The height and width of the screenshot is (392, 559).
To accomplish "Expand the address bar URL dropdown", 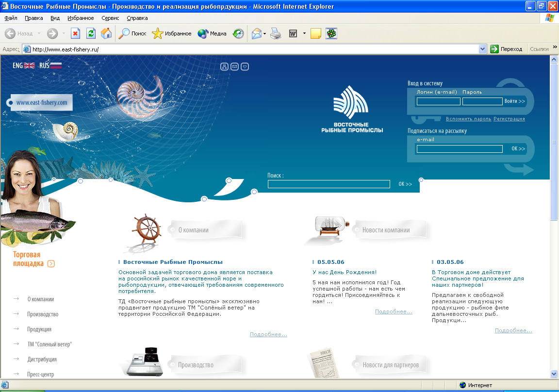I will 482,49.
